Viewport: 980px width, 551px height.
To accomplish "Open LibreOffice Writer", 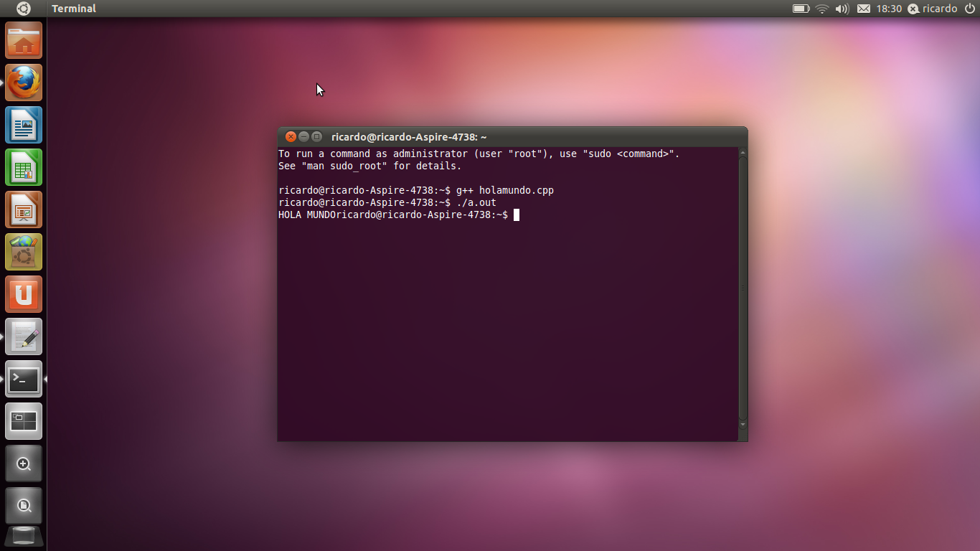I will (24, 124).
